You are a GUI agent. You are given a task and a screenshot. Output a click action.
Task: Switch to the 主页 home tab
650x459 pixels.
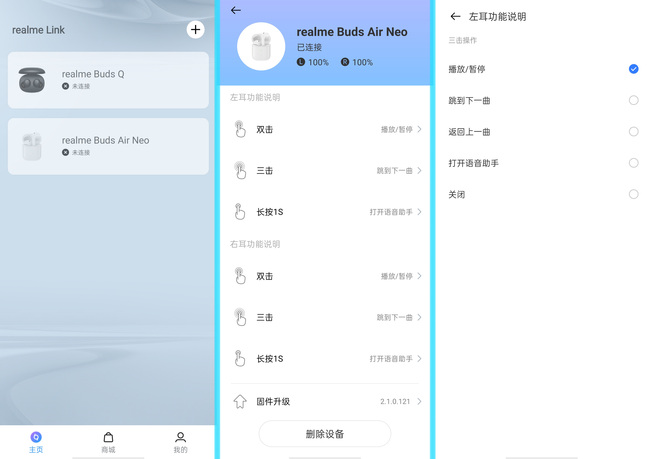(x=36, y=441)
